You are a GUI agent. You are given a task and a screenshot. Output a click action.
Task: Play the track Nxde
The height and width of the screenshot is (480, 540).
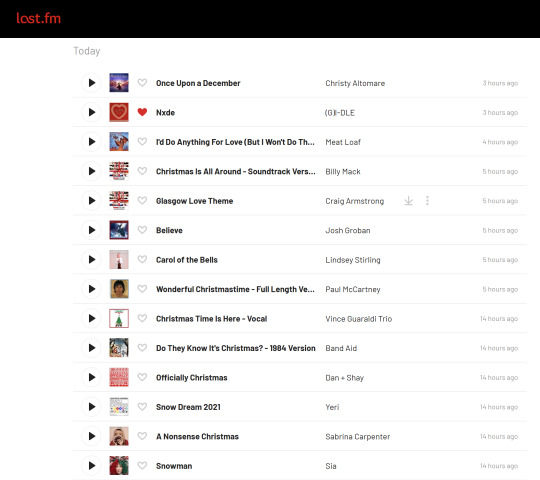pos(91,112)
